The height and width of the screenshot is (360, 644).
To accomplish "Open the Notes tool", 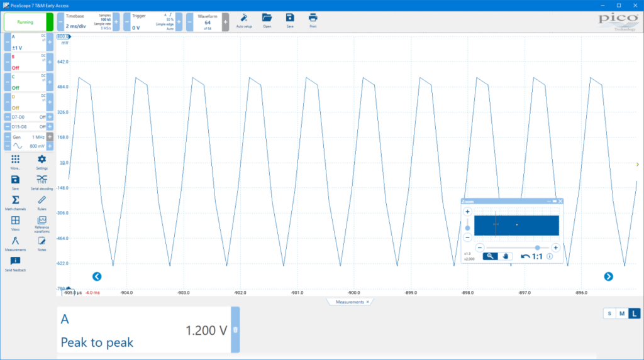I will point(42,244).
